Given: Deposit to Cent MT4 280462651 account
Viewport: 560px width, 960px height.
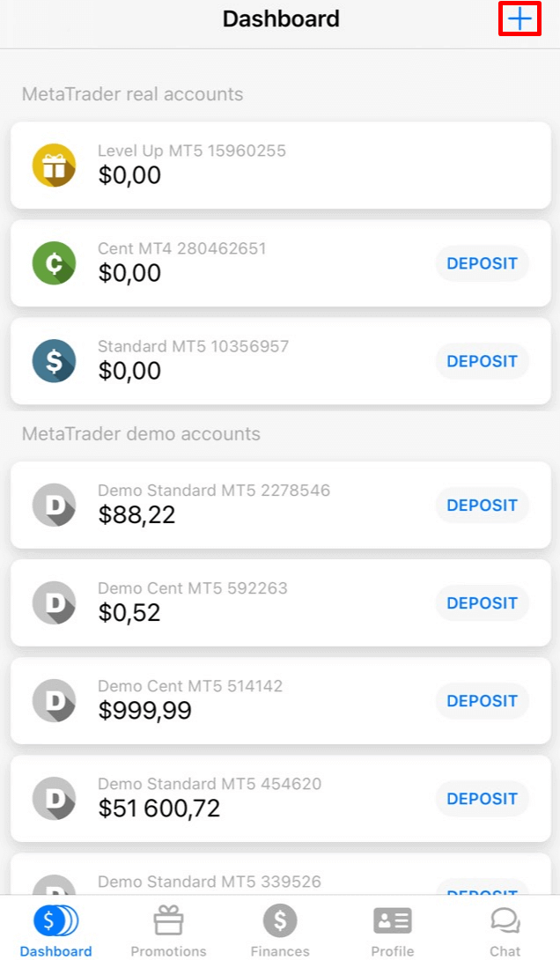Looking at the screenshot, I should click(482, 263).
